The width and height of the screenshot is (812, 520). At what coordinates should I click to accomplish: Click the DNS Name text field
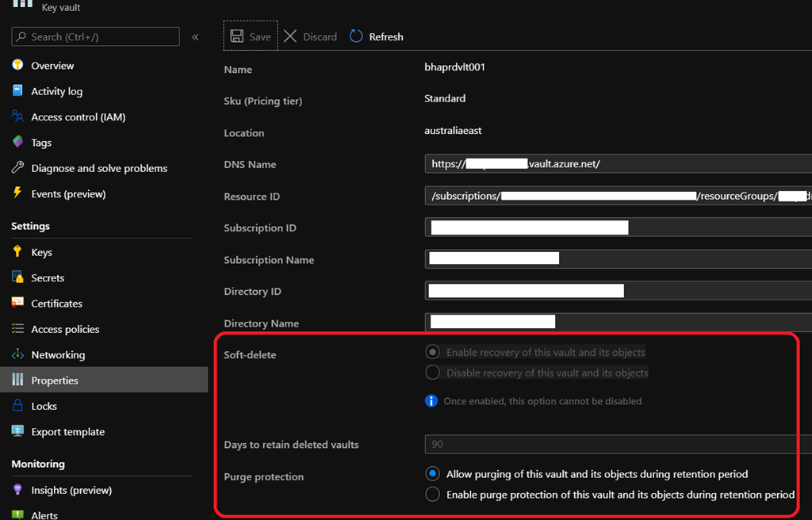click(619, 164)
